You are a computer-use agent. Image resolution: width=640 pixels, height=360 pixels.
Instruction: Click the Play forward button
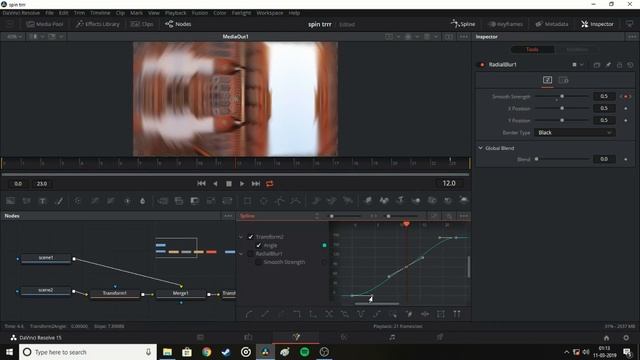coord(242,184)
